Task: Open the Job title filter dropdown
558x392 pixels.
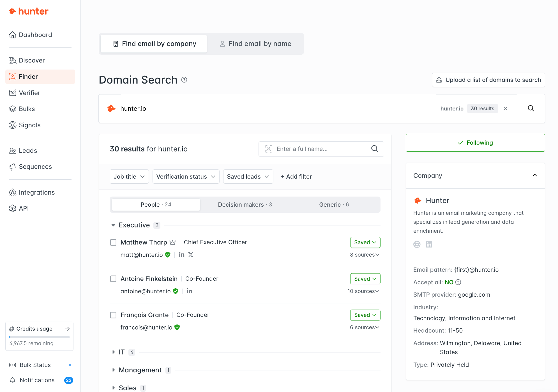Action: (x=129, y=176)
